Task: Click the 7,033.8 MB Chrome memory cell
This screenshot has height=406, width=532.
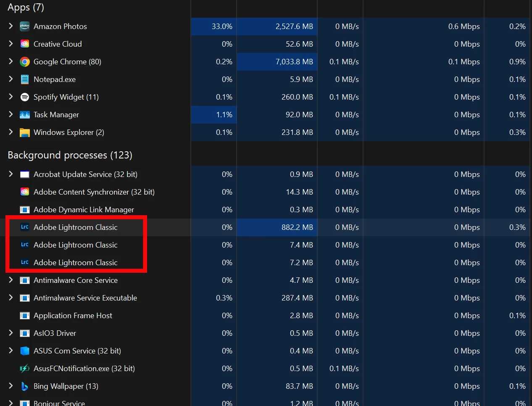Action: coord(277,62)
